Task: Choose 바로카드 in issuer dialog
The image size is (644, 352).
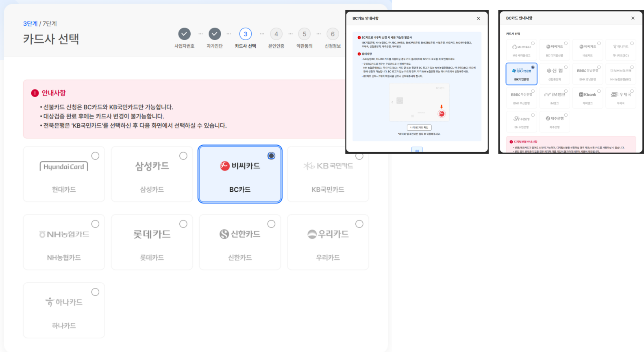Action: 587,50
